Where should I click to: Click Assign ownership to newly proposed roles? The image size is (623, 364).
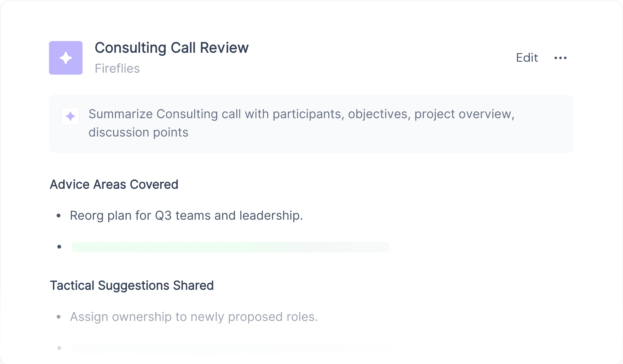click(x=194, y=317)
